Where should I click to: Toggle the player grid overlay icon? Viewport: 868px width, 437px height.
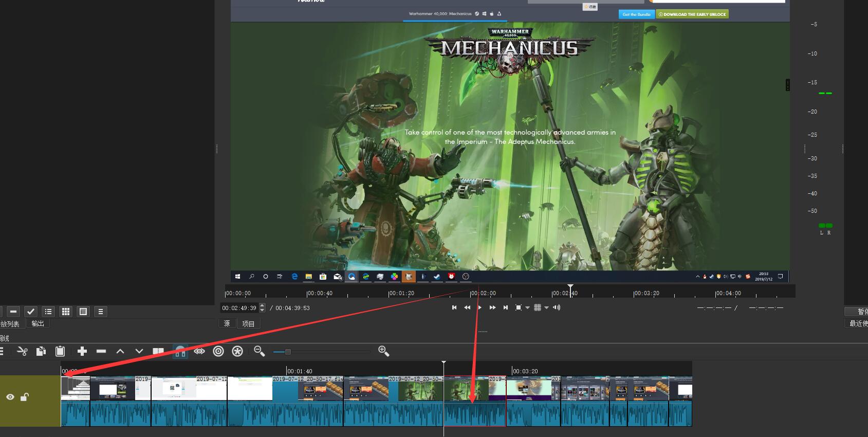(x=538, y=307)
